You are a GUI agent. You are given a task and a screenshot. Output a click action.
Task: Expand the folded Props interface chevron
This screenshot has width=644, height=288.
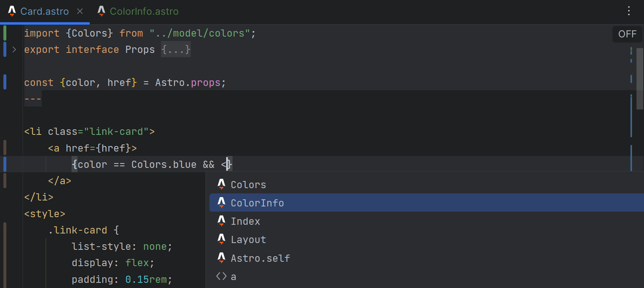pos(14,50)
